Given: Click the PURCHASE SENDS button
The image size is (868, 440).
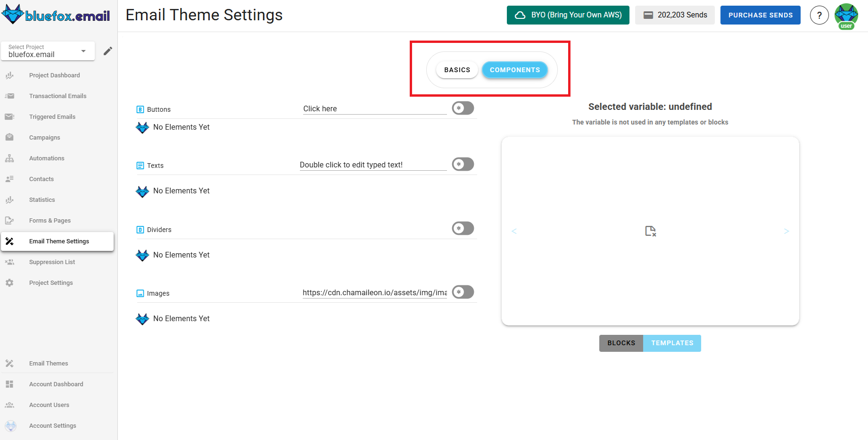Looking at the screenshot, I should tap(760, 15).
